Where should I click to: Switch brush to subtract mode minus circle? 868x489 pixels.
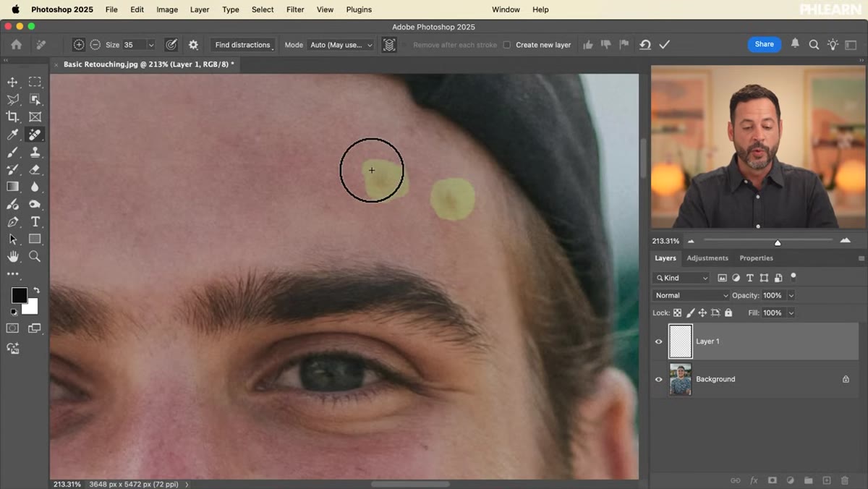[x=95, y=45]
